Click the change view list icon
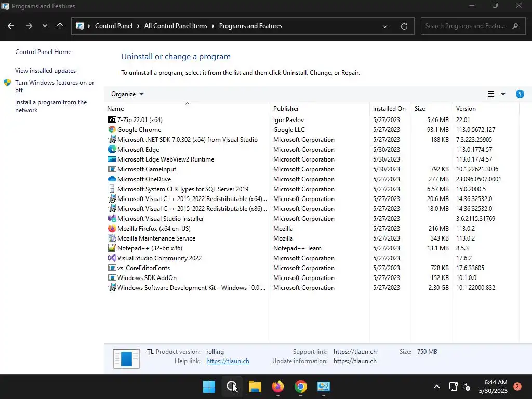The height and width of the screenshot is (399, 532). pos(490,94)
